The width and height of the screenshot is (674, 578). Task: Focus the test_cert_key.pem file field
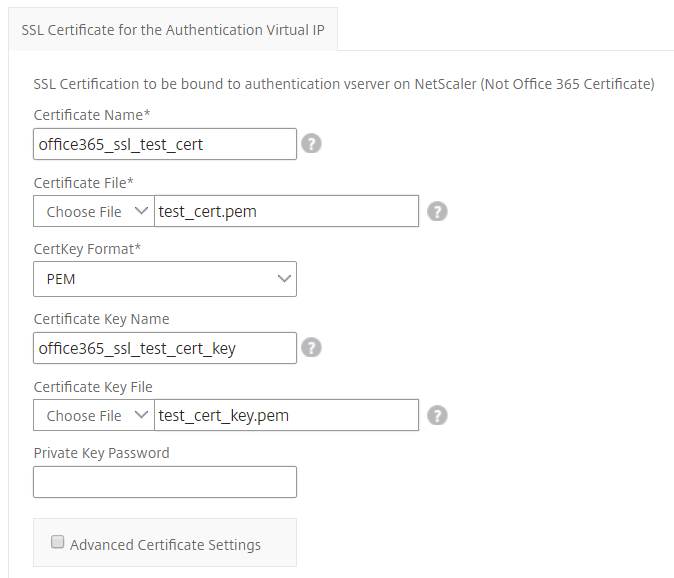pyautogui.click(x=286, y=415)
